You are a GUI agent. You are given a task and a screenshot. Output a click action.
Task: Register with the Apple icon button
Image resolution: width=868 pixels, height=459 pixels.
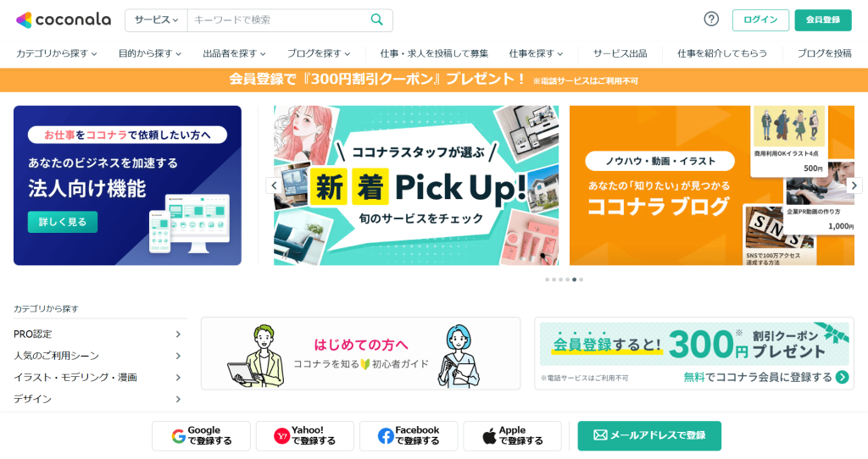click(513, 436)
